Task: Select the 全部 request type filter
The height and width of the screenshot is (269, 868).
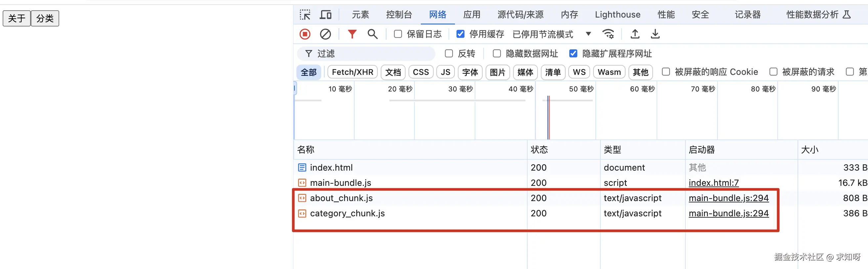Action: click(x=309, y=72)
